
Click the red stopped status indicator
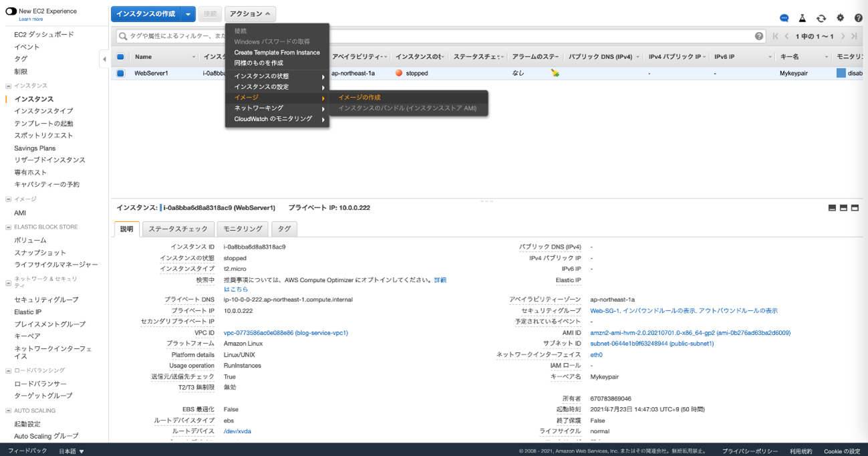coord(399,74)
